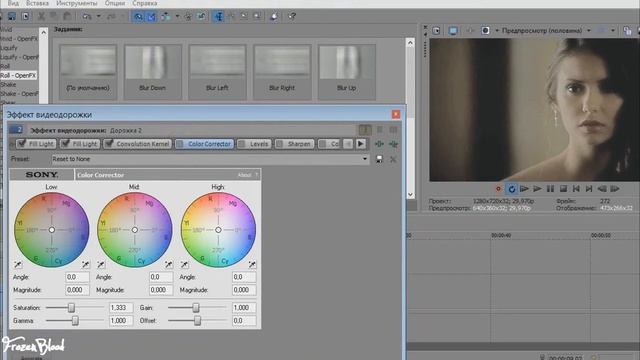Click the Saturation value field 1,333
640x360 pixels.
pos(121,307)
